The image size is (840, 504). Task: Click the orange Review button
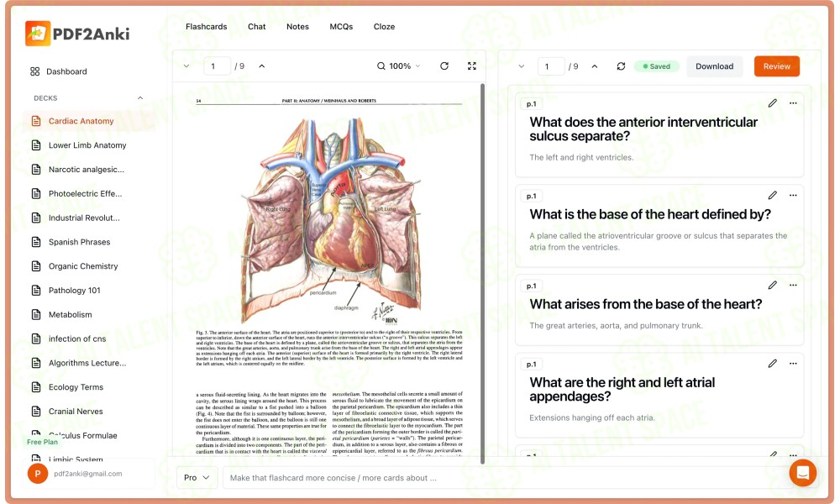[777, 66]
